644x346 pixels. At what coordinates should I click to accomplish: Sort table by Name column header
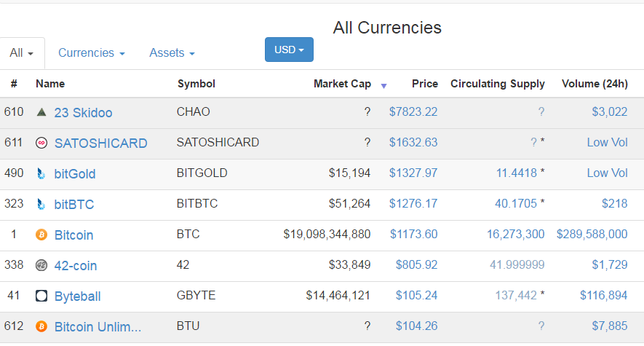pos(50,84)
